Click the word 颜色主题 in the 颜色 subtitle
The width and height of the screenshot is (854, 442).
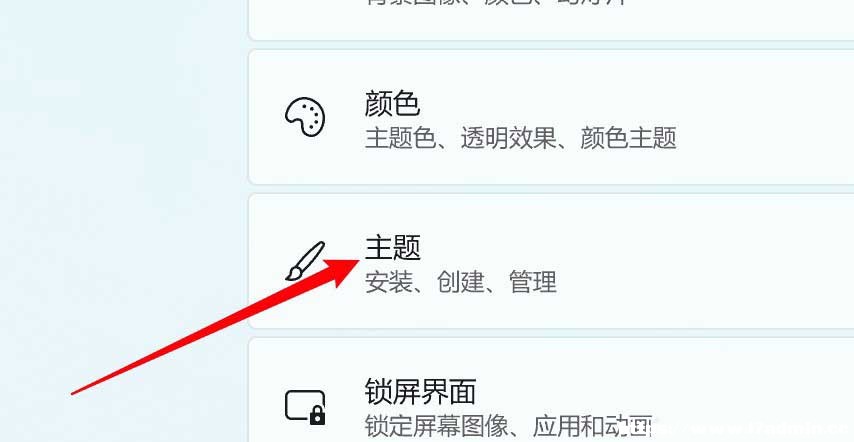629,138
